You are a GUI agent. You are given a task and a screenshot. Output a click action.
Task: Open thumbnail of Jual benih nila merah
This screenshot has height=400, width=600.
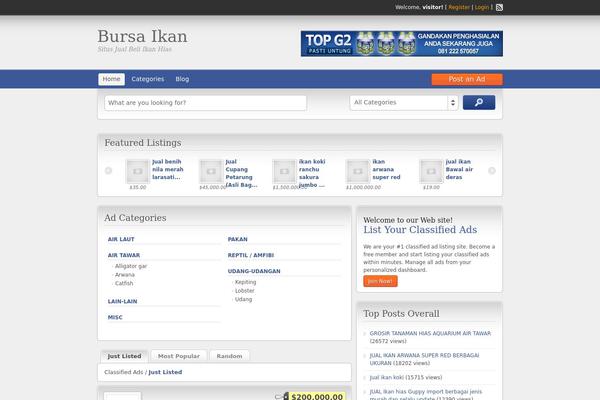[x=137, y=171]
